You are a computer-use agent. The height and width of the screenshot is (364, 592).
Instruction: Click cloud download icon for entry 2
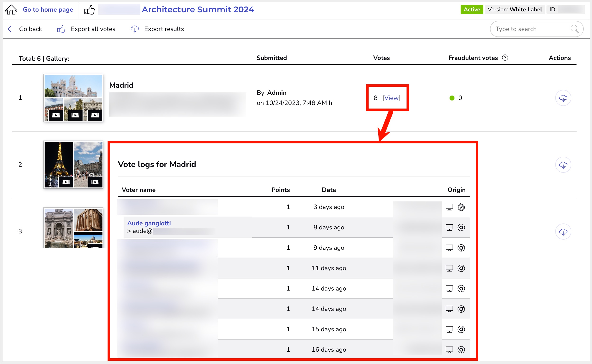point(563,165)
